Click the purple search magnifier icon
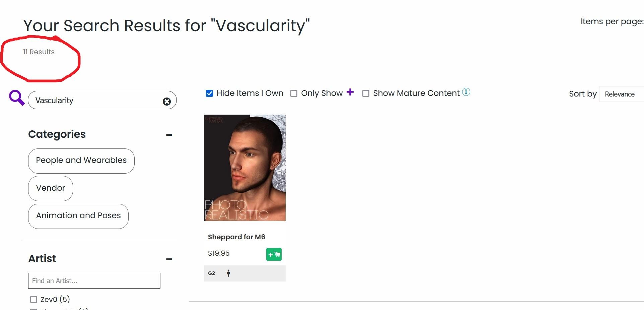644x310 pixels. pos(17,98)
